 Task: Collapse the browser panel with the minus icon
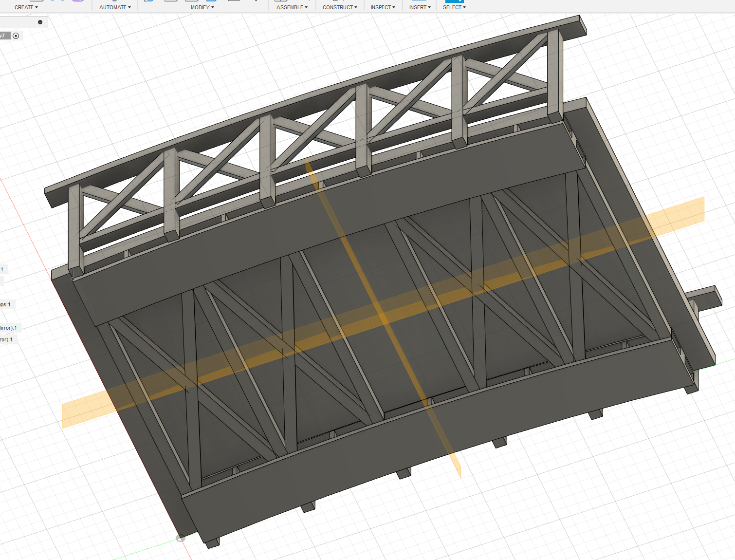[40, 22]
